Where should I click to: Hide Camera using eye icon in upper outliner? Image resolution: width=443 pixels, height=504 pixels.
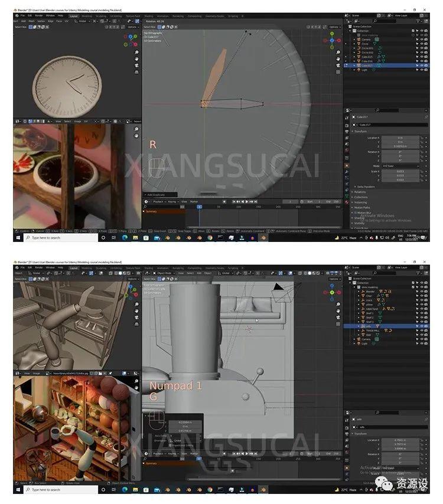tap(422, 39)
